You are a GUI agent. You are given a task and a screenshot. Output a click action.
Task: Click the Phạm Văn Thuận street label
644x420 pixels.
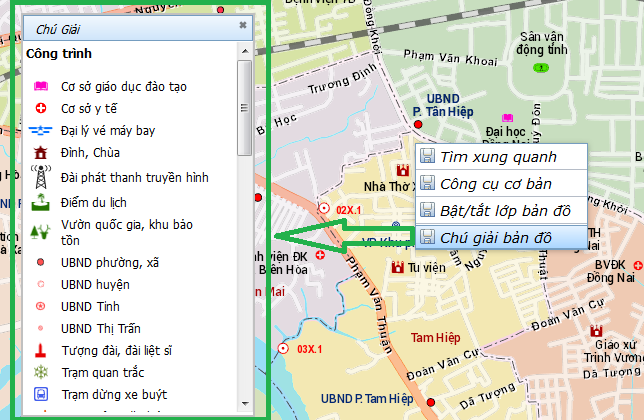pyautogui.click(x=369, y=305)
